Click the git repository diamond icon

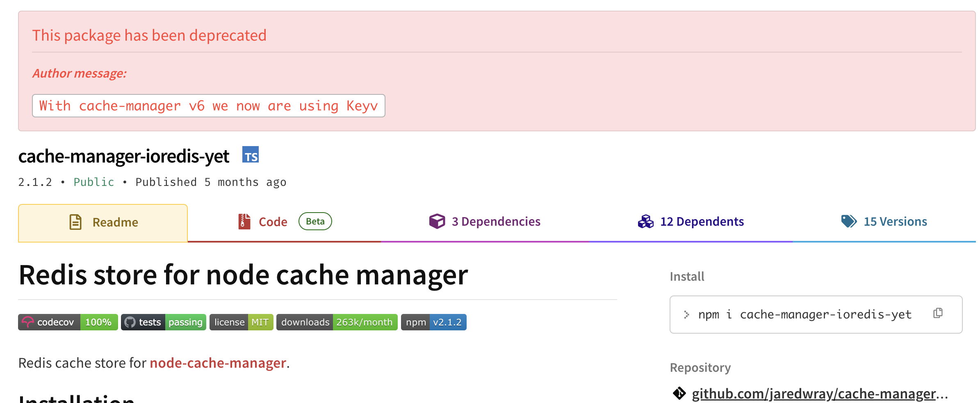(679, 393)
